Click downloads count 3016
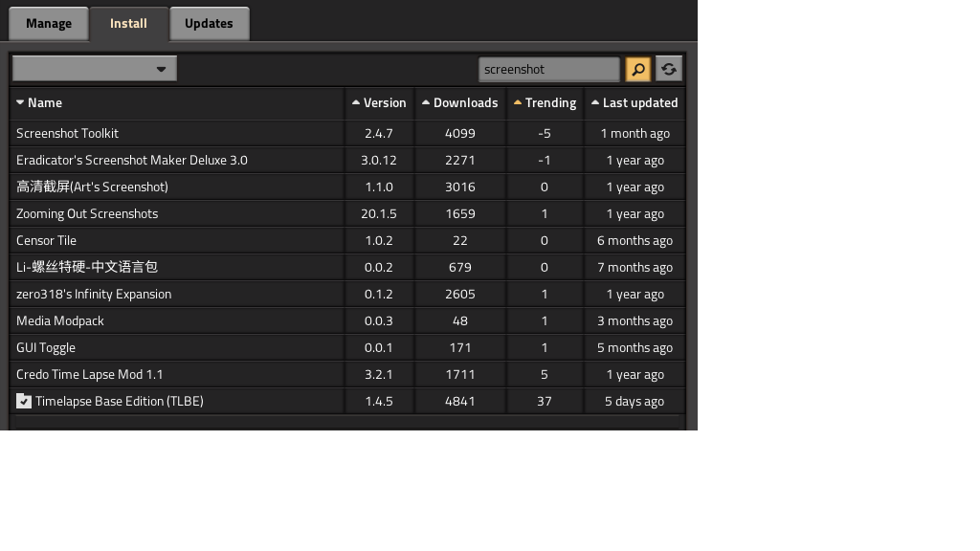 (x=460, y=187)
